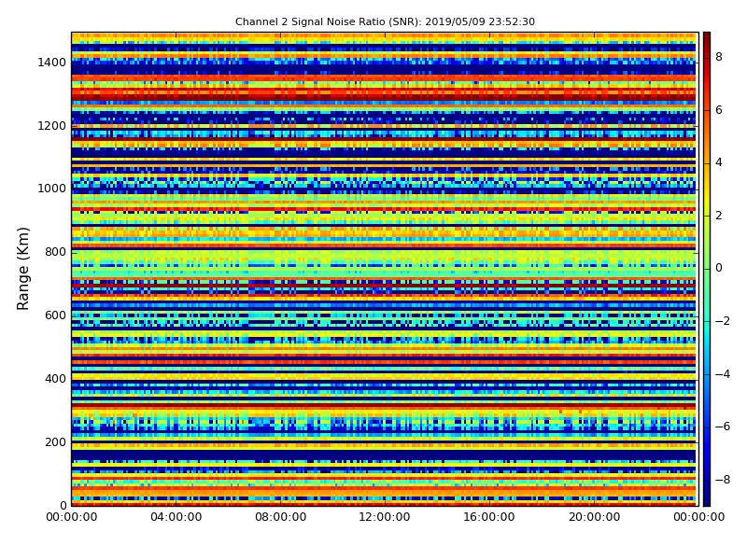
Task: Click the colorbar label −8
Action: tap(723, 480)
